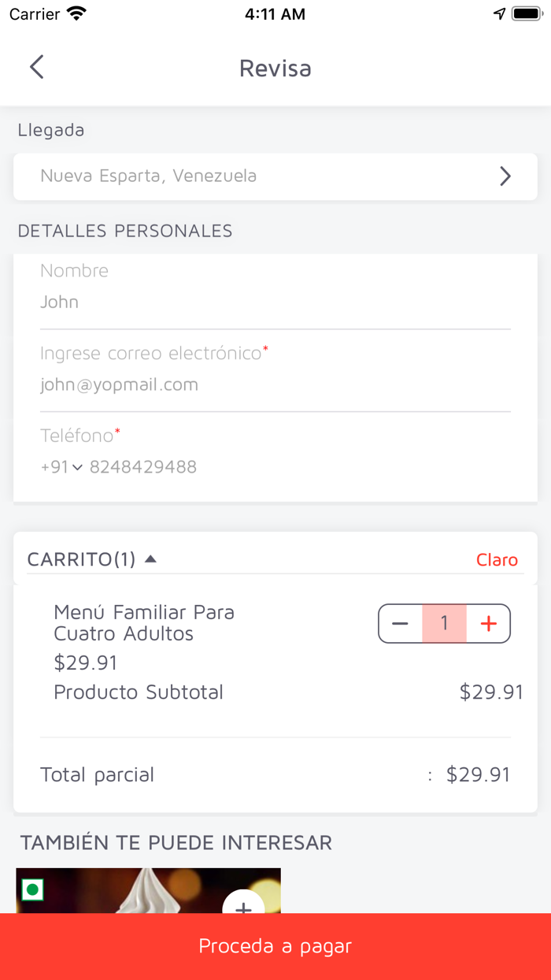Tap the Wi-Fi icon in status bar
Viewport: 551px width, 980px height.
pos(76,14)
